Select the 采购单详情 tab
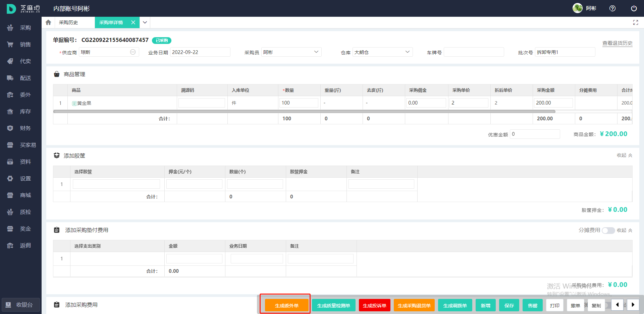Image resolution: width=644 pixels, height=314 pixels. pos(111,22)
